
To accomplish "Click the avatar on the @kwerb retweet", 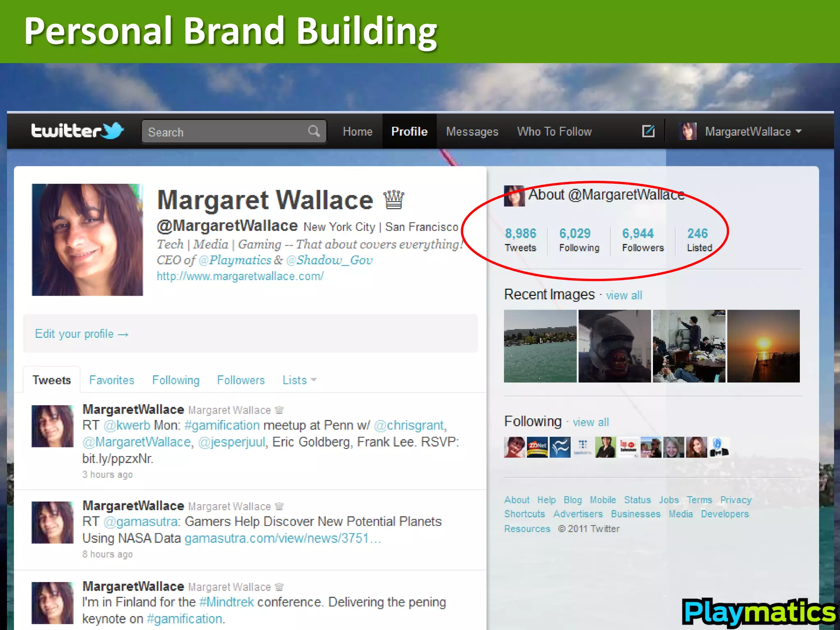I will (x=52, y=426).
